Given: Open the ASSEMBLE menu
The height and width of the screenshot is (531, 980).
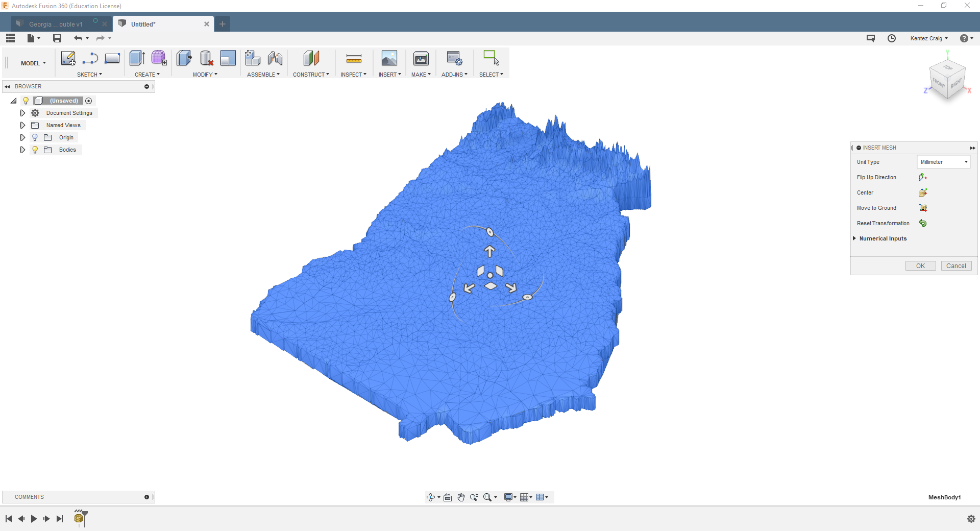Looking at the screenshot, I should pyautogui.click(x=263, y=75).
